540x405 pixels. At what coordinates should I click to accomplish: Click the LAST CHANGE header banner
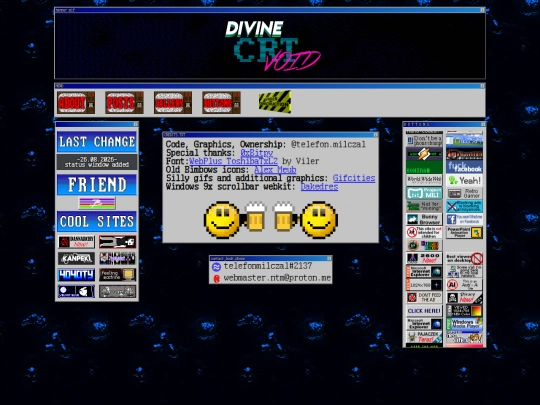click(97, 142)
